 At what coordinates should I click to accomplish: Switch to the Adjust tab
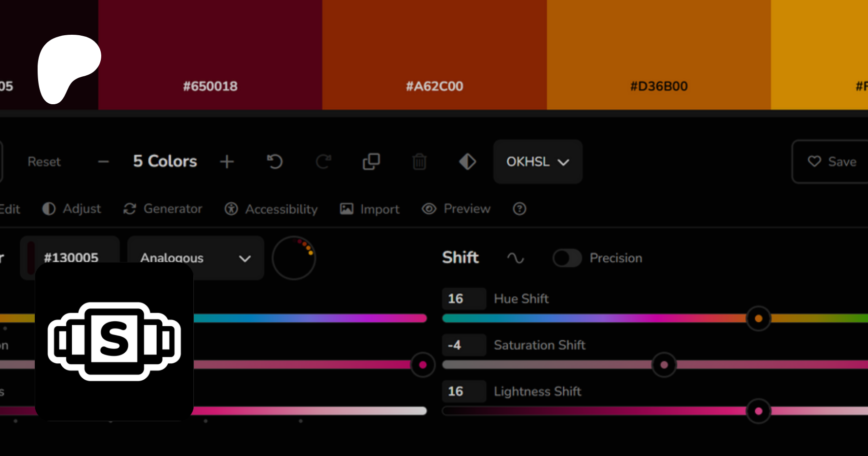click(72, 209)
